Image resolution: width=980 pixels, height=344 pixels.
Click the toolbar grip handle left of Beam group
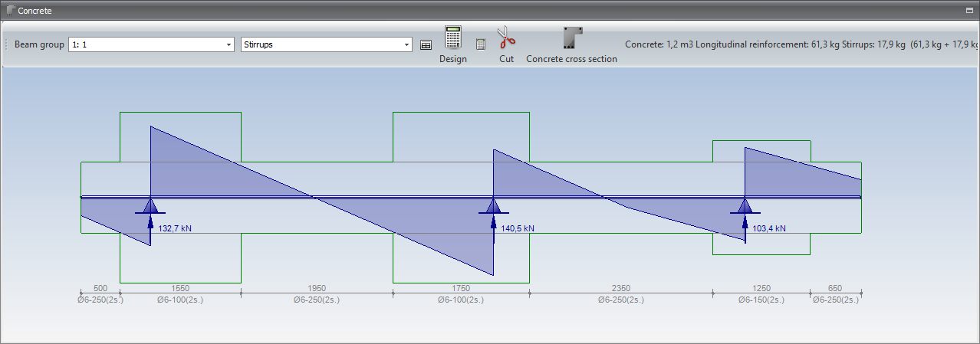pyautogui.click(x=8, y=44)
